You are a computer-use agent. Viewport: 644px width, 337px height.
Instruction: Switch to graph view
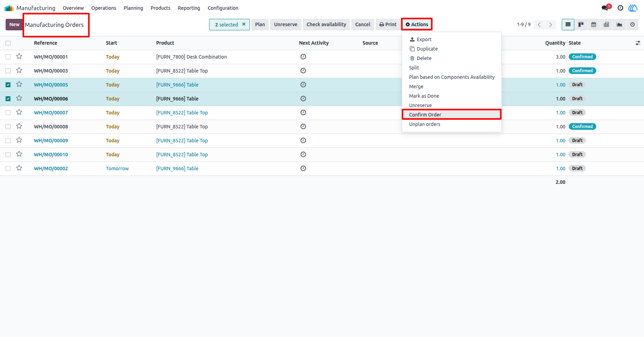(x=620, y=24)
